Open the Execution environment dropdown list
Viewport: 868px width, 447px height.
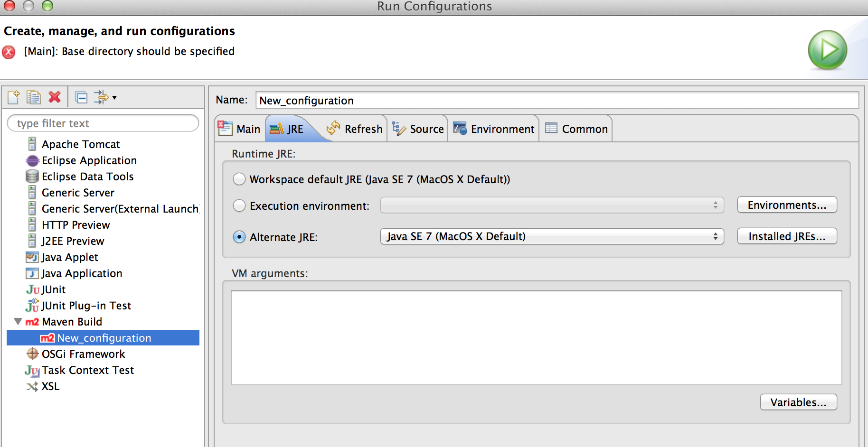(x=552, y=205)
